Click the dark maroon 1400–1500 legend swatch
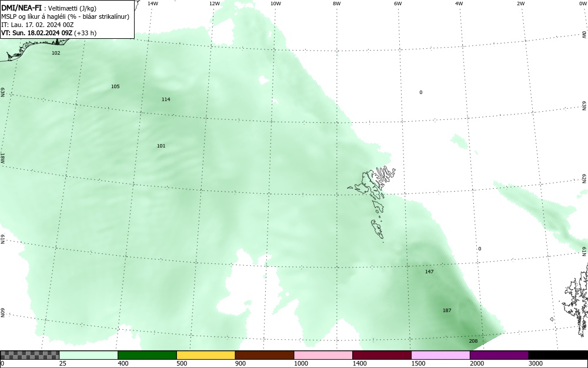588x368 pixels. click(382, 355)
